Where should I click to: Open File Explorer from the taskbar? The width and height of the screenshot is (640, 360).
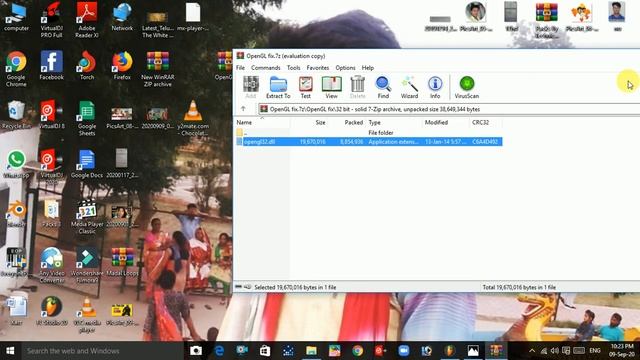(x=311, y=351)
